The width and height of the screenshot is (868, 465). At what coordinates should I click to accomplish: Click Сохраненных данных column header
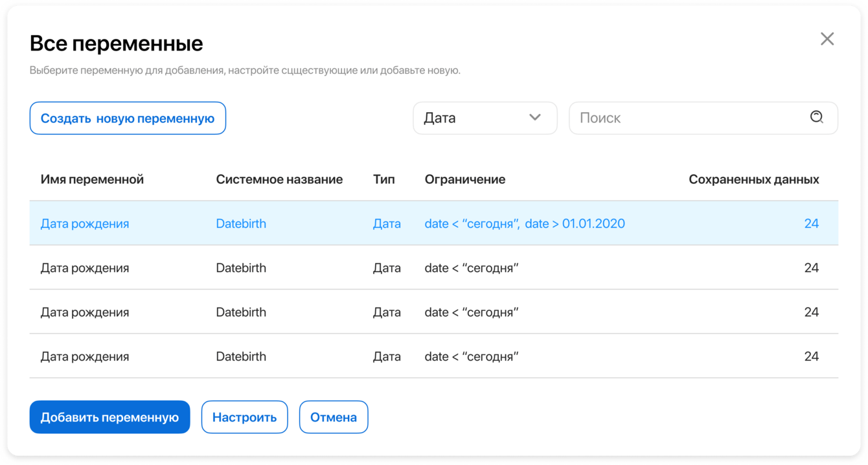753,179
